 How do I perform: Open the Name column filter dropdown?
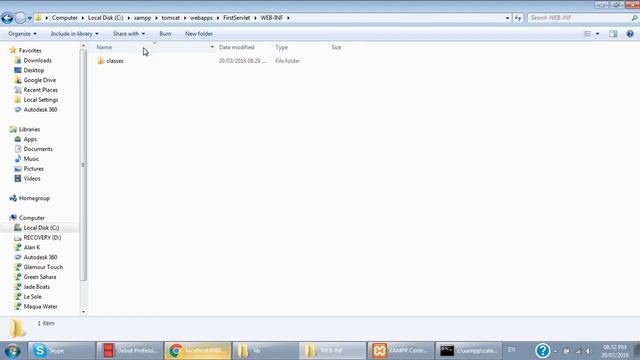tap(212, 47)
